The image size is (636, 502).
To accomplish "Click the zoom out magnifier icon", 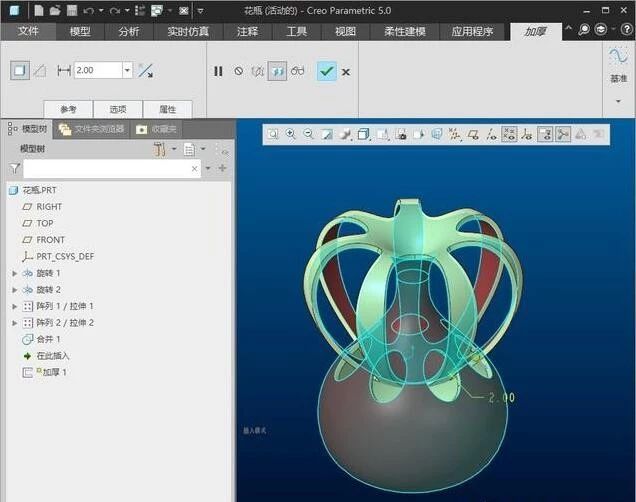I will 308,134.
